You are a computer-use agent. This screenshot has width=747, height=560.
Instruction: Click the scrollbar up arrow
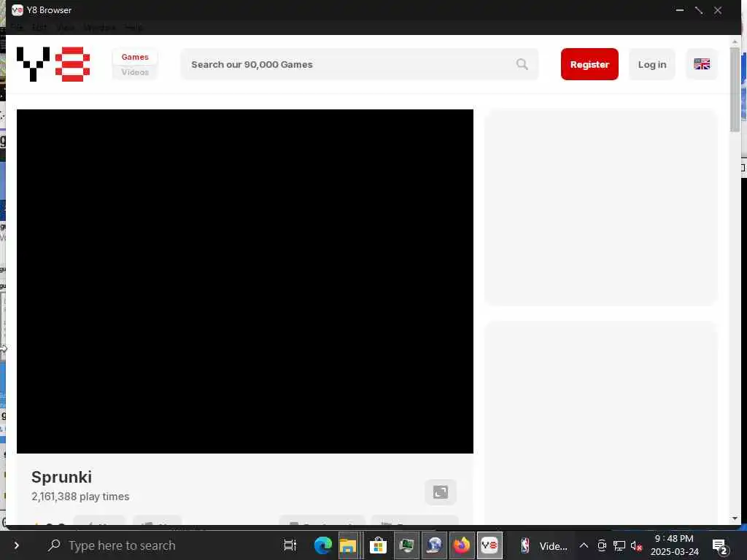click(x=735, y=42)
